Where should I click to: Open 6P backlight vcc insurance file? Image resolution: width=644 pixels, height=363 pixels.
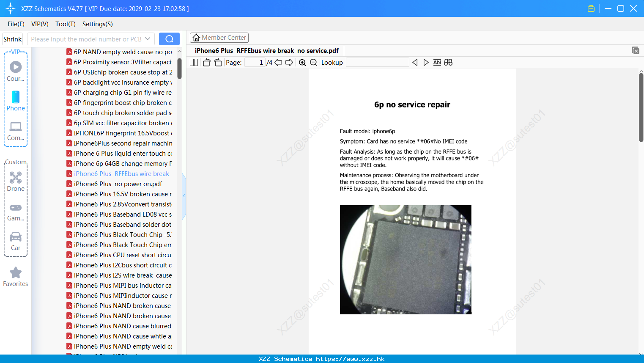(119, 82)
